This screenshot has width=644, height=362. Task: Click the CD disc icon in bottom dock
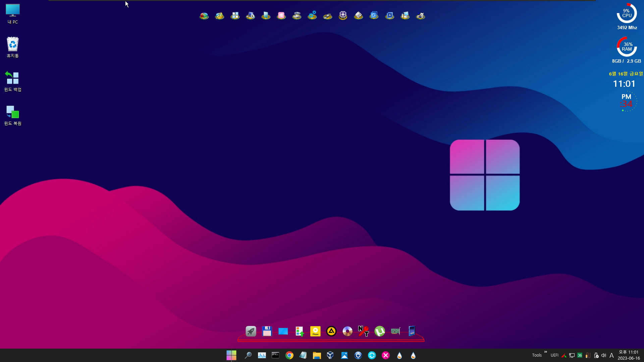point(347,331)
